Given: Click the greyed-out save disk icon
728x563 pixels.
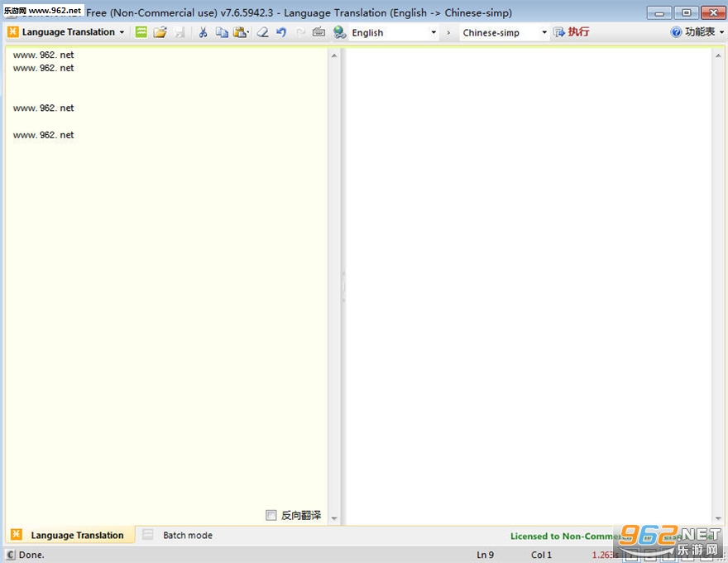Looking at the screenshot, I should [x=180, y=32].
